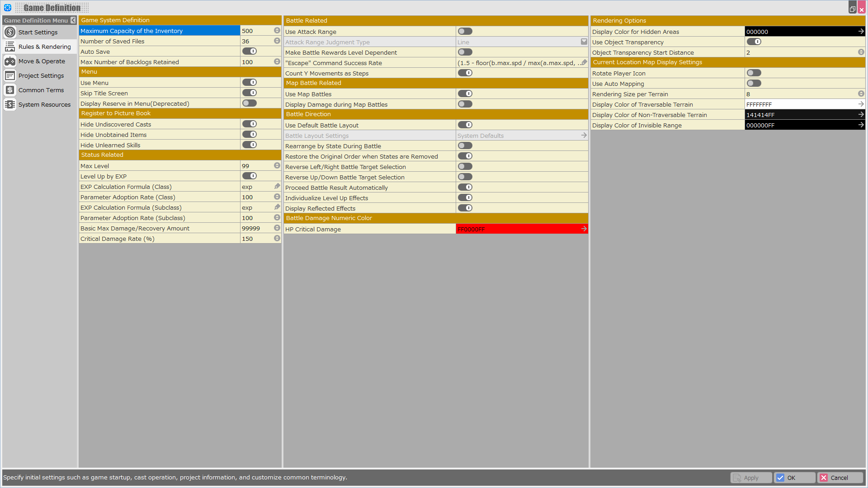Toggle the Rotate Player Icon switch
Image resolution: width=868 pixels, height=488 pixels.
pos(754,73)
